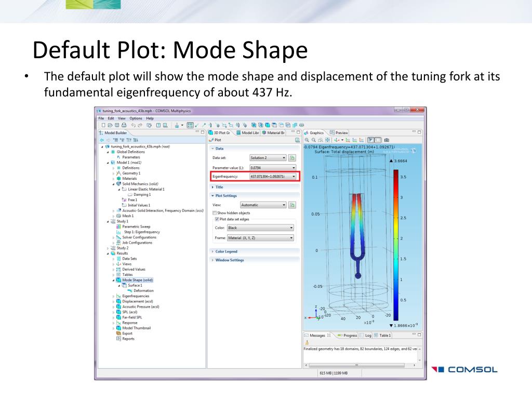Toggle the Plot data set edges checkbox
The height and width of the screenshot is (399, 532).
(x=217, y=219)
